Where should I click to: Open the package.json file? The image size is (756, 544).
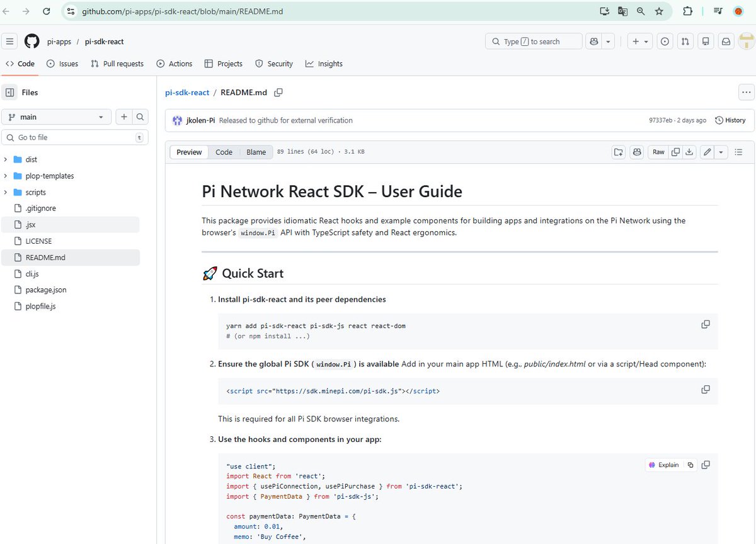pos(46,290)
